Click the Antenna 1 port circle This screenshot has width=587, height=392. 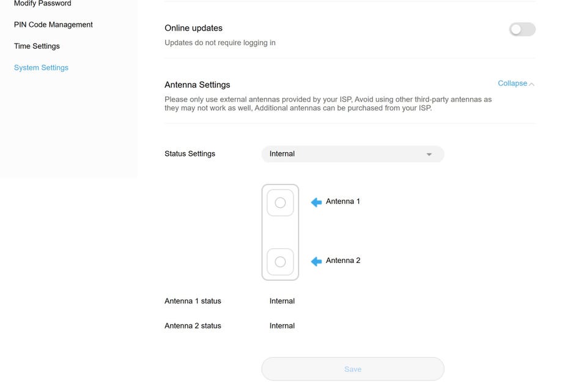click(x=280, y=203)
